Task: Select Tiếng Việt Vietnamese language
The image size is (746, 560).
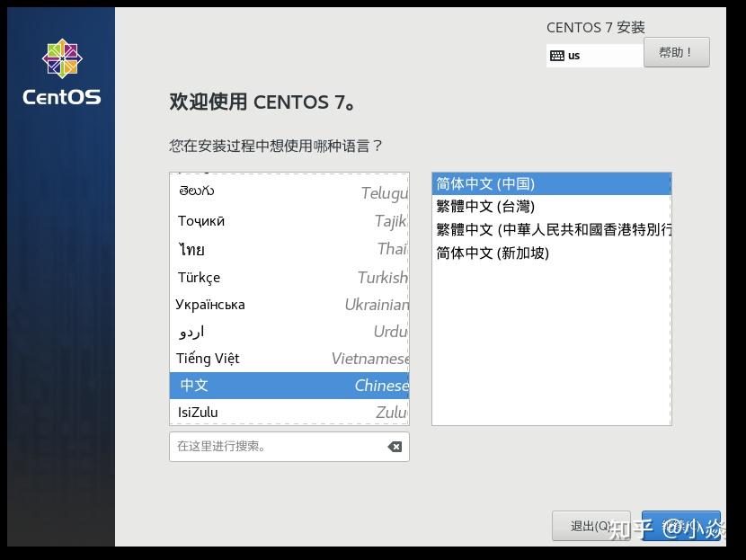Action: coord(270,358)
